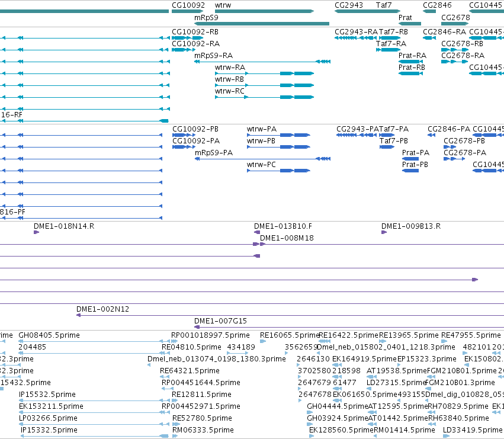Select the DME1-018N14.R BAC end
The image size is (504, 439).
coord(36,232)
